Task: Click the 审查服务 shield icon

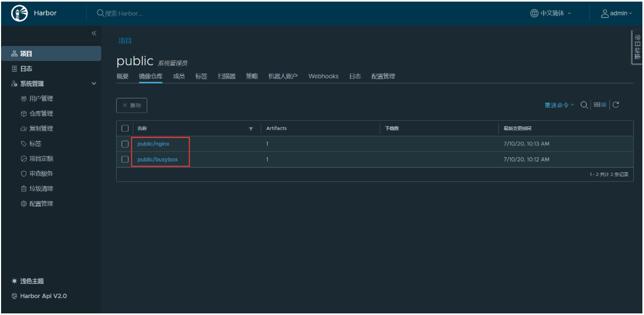Action: tap(24, 174)
